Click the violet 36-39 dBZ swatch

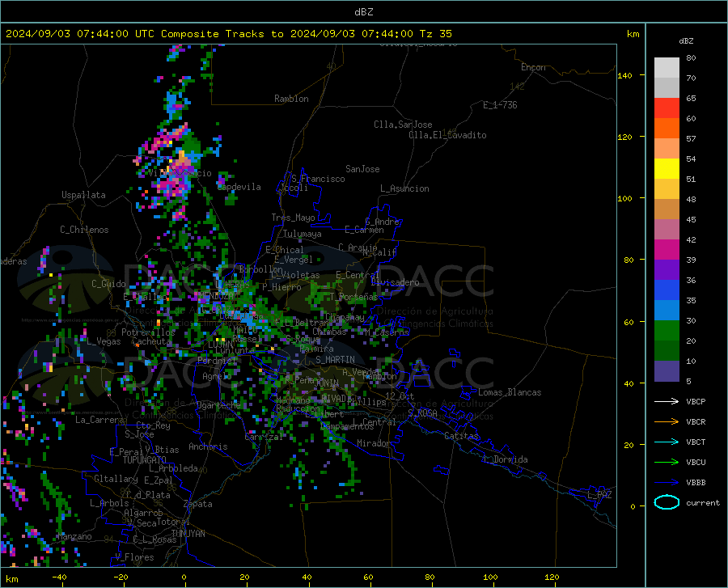(667, 270)
